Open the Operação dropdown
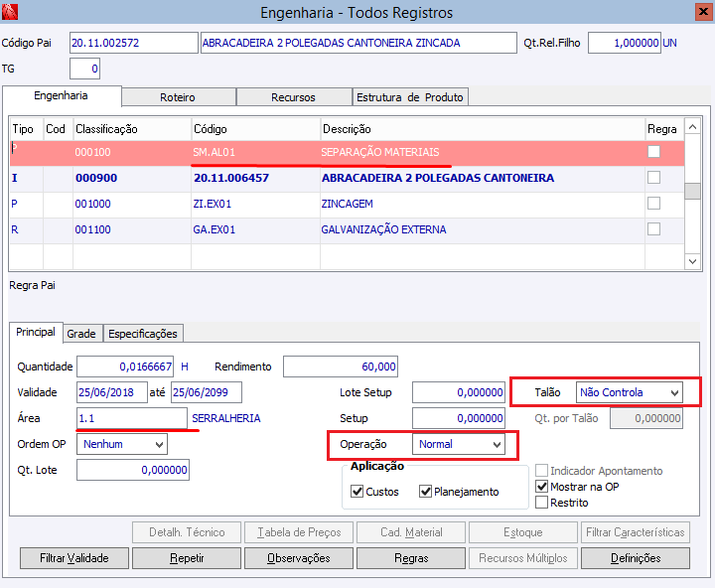Screen dimensions: 715x588 click(x=459, y=444)
